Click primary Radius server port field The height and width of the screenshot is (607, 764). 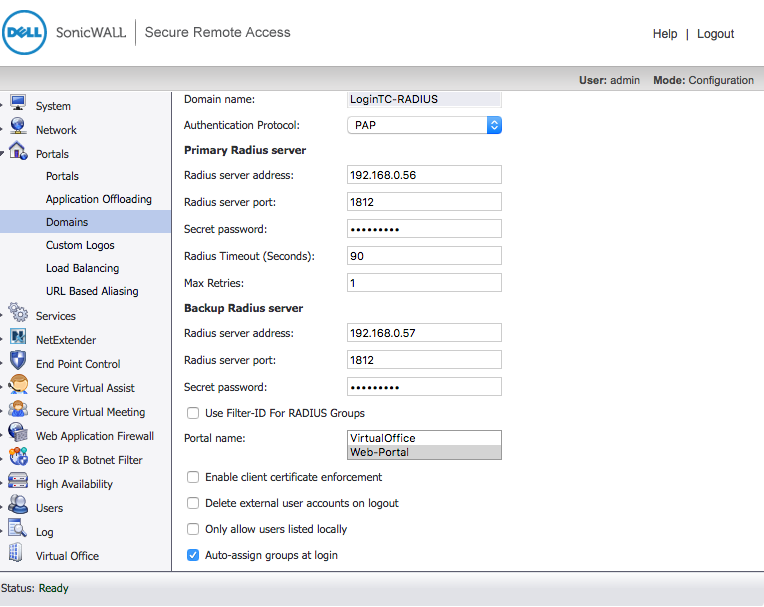424,202
